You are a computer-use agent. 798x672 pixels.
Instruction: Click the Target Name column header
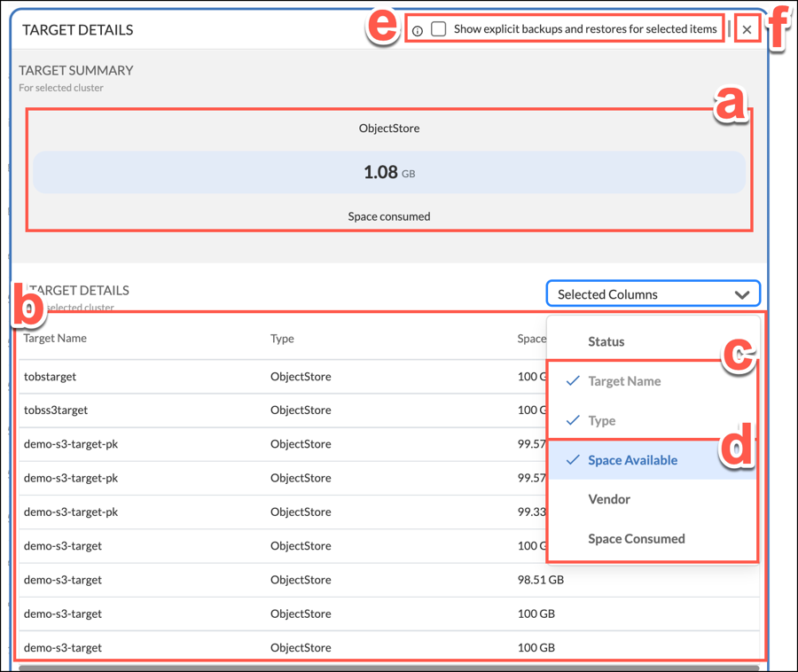55,338
